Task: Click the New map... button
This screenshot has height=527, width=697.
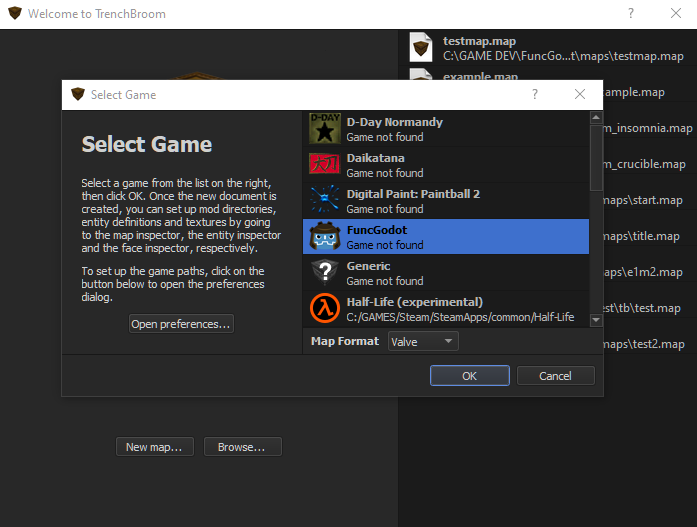Action: [x=154, y=447]
